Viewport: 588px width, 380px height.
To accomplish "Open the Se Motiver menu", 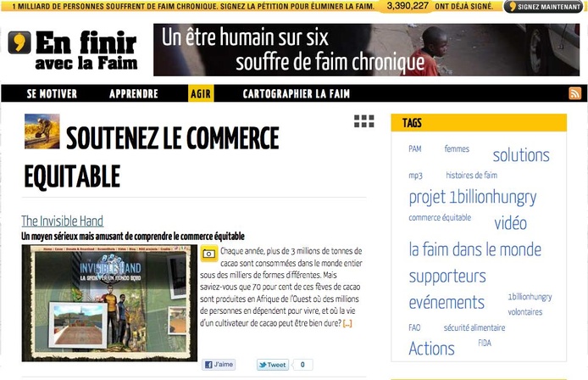I will pyautogui.click(x=52, y=94).
